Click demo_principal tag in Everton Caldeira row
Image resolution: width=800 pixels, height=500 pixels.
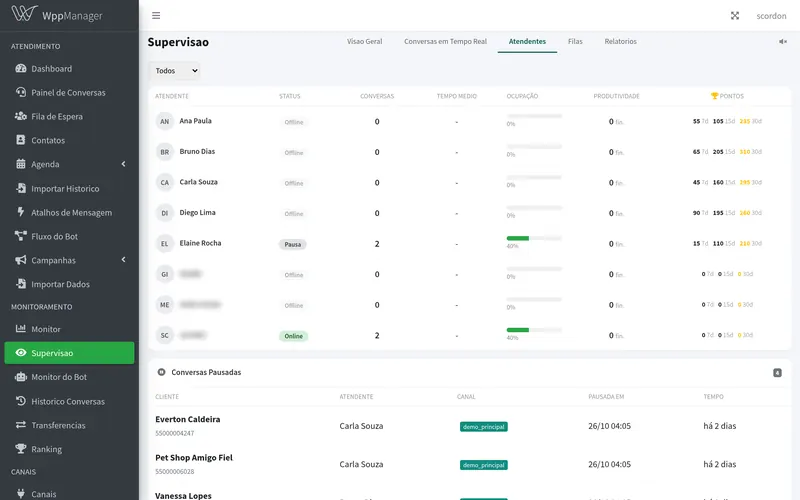[484, 427]
